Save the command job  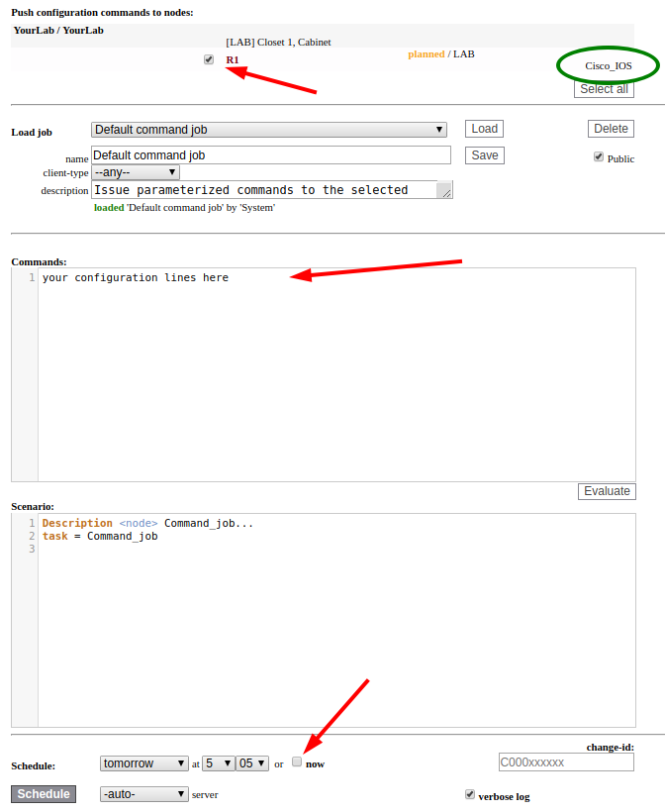point(485,155)
